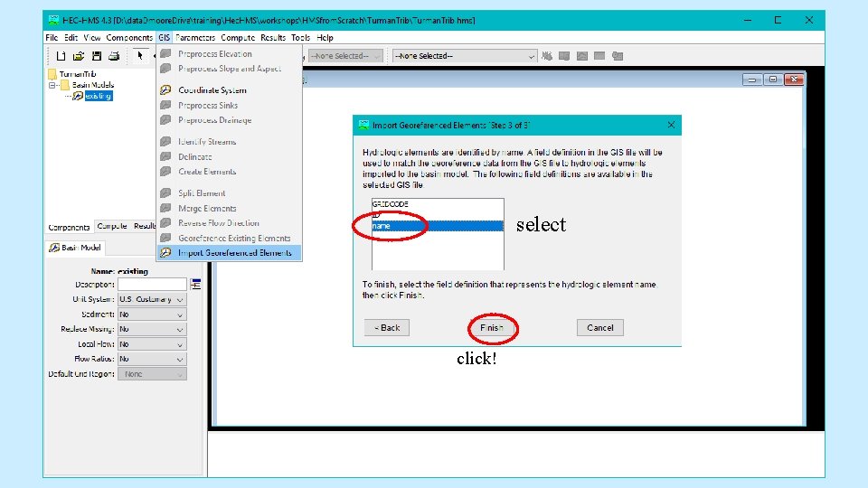This screenshot has width=868, height=488.
Task: Click the Import Georeferenced Elements menu icon
Action: [165, 253]
